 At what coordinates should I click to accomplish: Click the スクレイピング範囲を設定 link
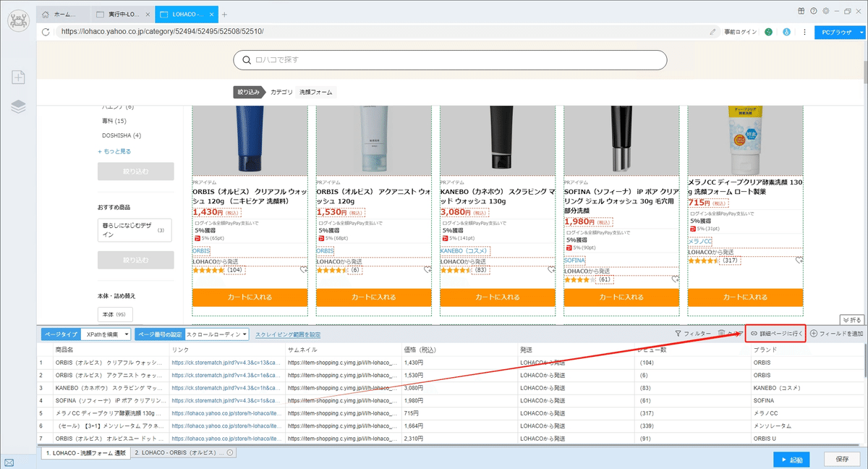pos(288,334)
